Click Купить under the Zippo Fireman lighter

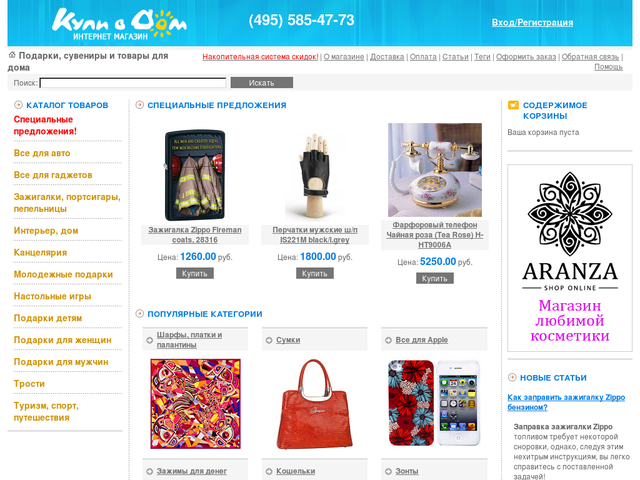click(195, 273)
